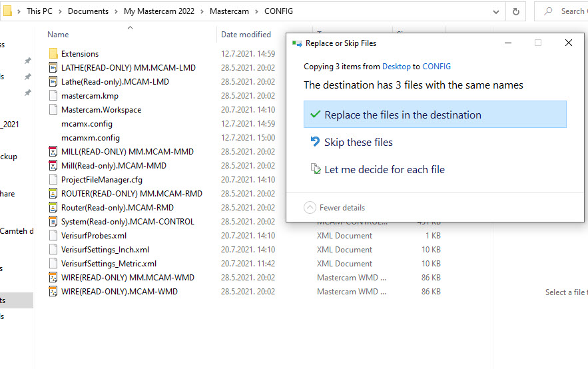Go to My Mastercam 2022 breadcrumb
The image size is (588, 369).
[159, 11]
